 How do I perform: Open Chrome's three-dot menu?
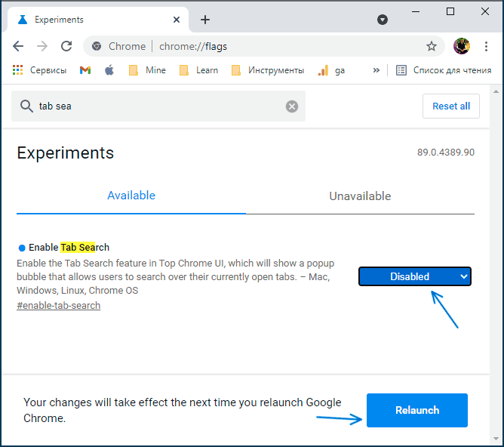click(x=487, y=46)
